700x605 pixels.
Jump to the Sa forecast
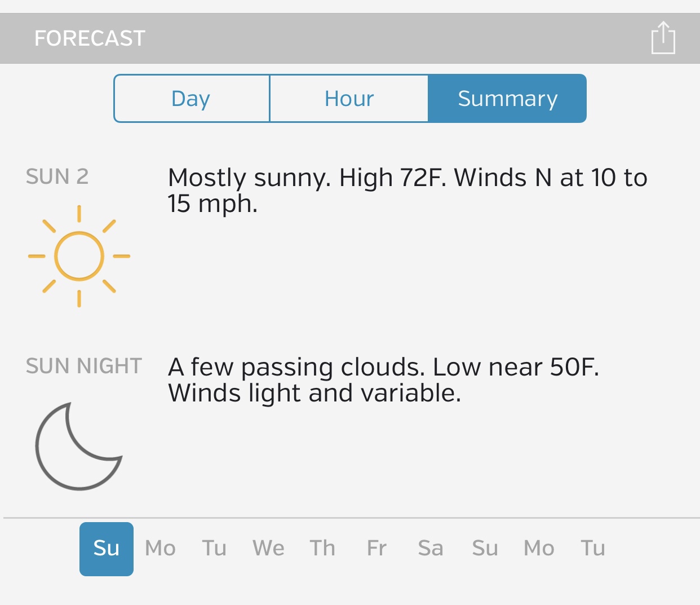pyautogui.click(x=431, y=549)
